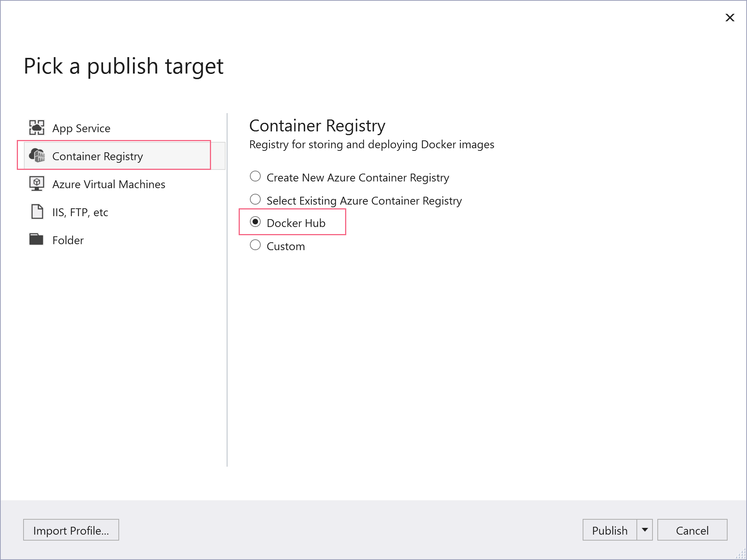Click the Azure Virtual Machines monitor icon

click(37, 184)
